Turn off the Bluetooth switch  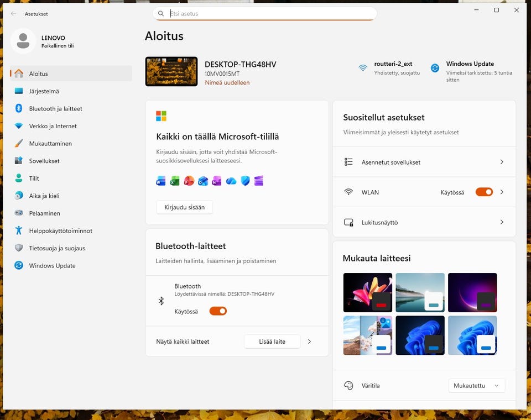pos(218,311)
